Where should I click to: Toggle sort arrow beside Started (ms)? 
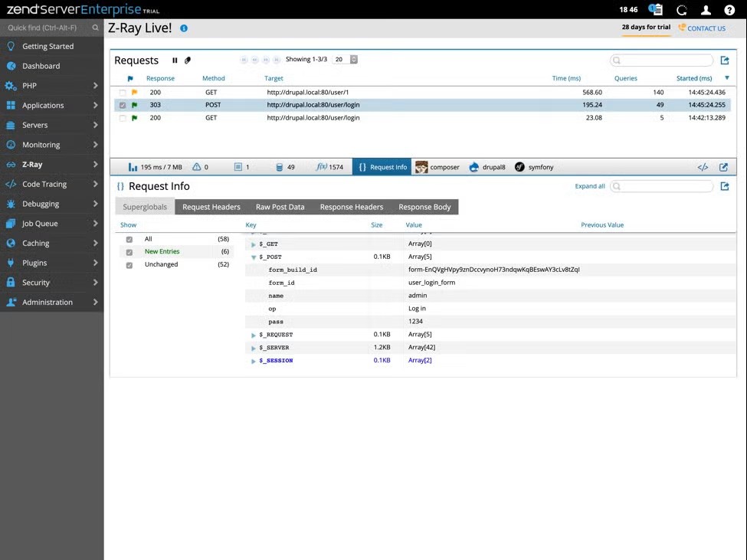[727, 77]
